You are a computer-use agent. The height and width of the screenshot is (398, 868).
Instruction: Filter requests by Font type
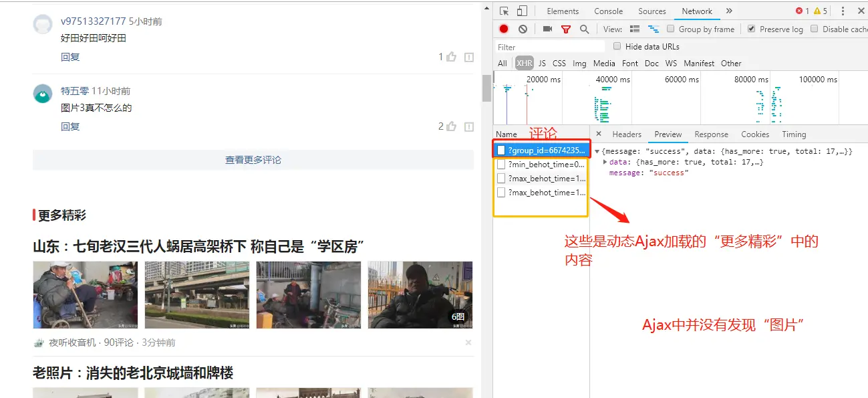point(630,64)
